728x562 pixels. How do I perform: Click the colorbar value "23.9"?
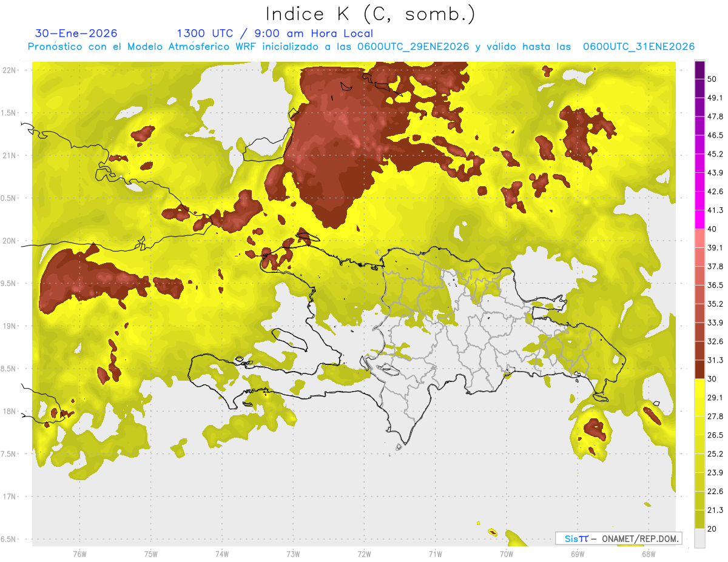(715, 472)
